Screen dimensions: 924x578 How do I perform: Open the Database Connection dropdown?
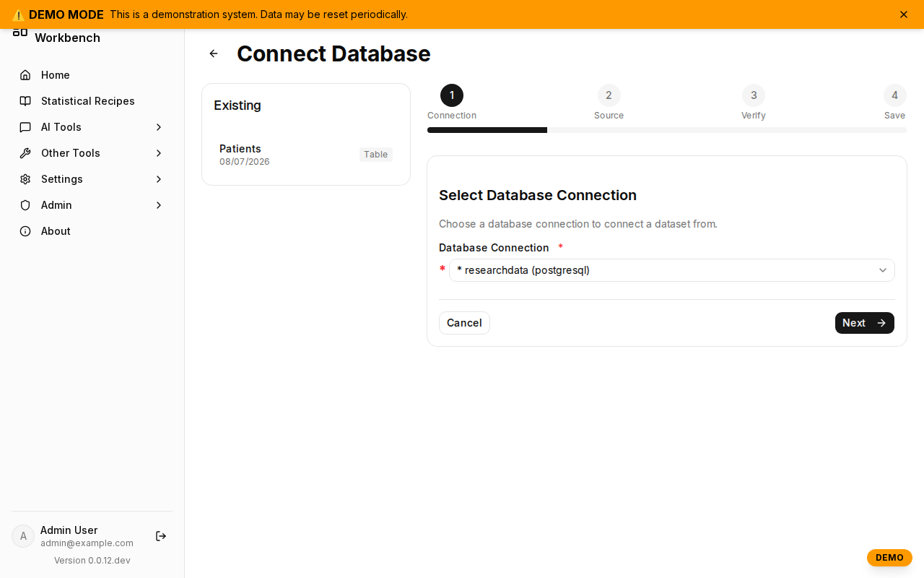coord(672,270)
